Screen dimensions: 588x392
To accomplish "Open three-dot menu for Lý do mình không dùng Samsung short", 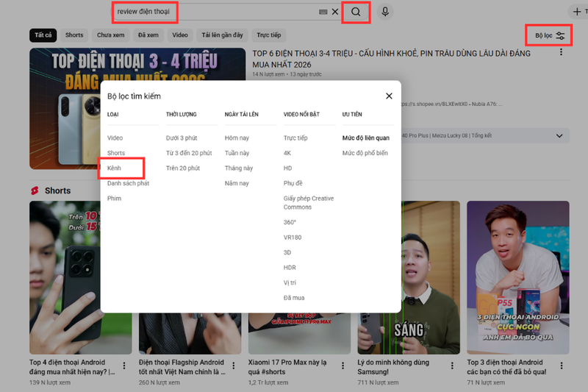I will coord(452,366).
